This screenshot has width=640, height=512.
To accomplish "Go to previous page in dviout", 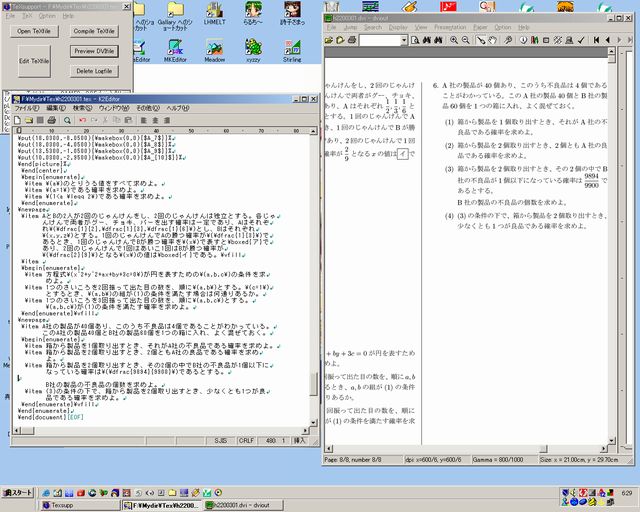I will [x=608, y=40].
